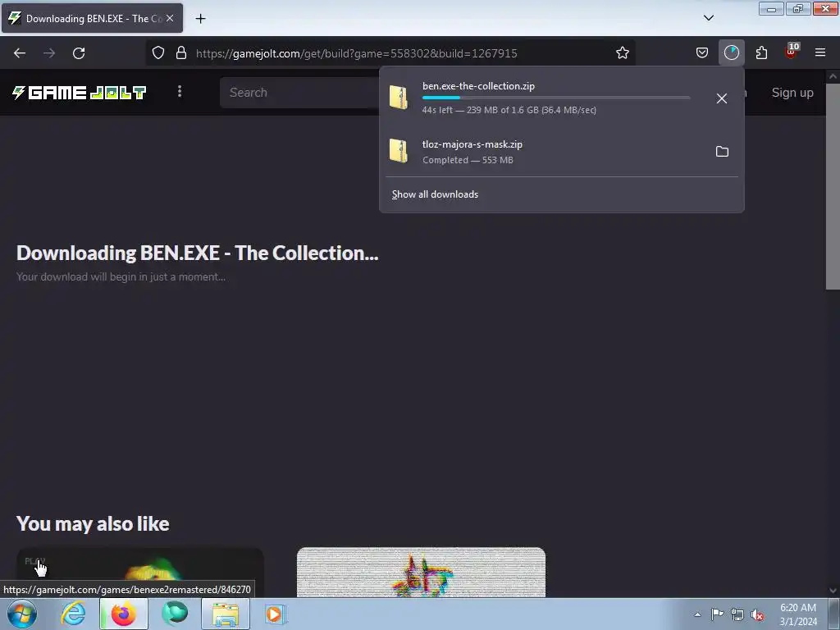Cancel the ben.exe-the-collection.zip download

click(x=722, y=98)
